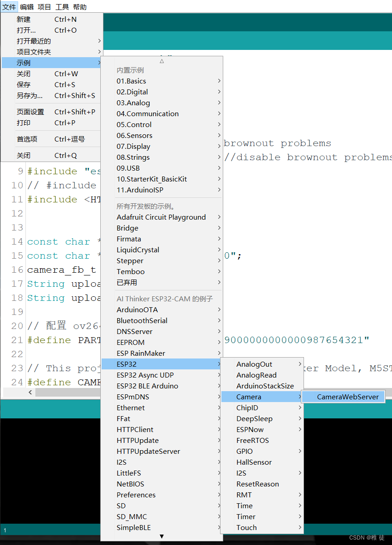Open Stepper library examples
Viewport: 392px width, 545px height.
tap(162, 261)
